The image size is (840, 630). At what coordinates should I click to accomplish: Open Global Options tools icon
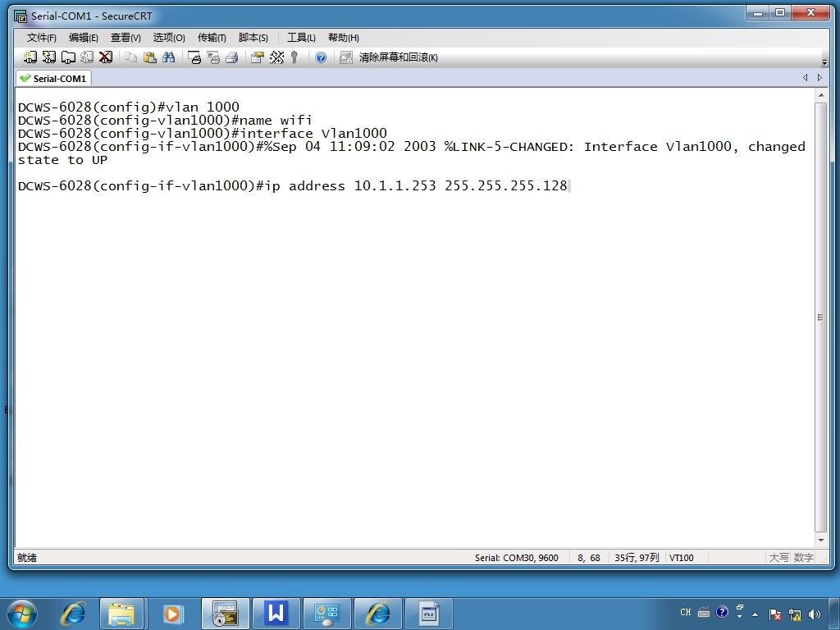276,57
